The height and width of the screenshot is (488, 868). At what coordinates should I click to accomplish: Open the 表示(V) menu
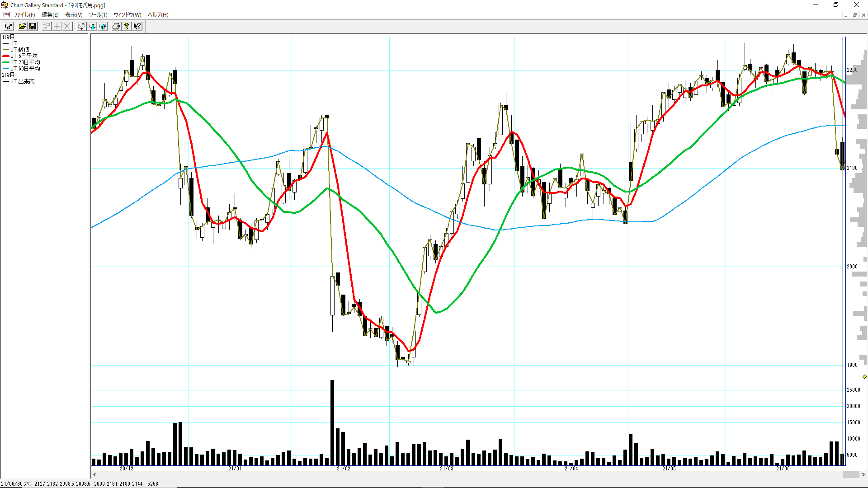tap(74, 14)
